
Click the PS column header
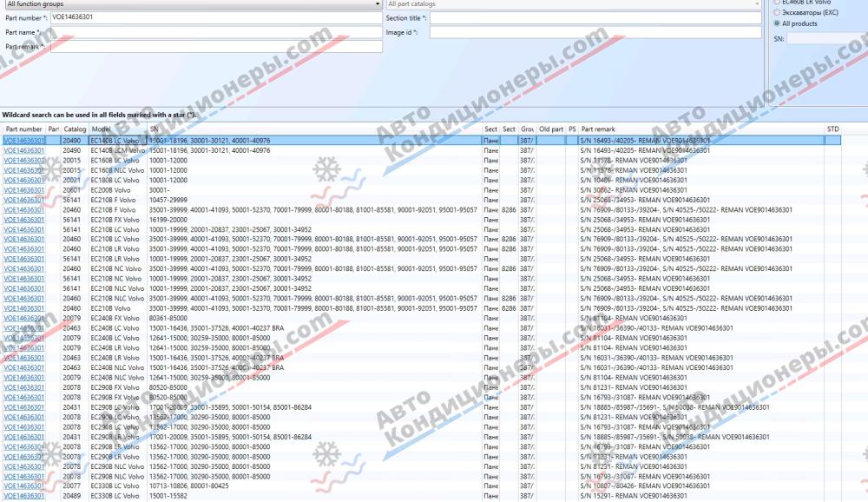pyautogui.click(x=572, y=129)
